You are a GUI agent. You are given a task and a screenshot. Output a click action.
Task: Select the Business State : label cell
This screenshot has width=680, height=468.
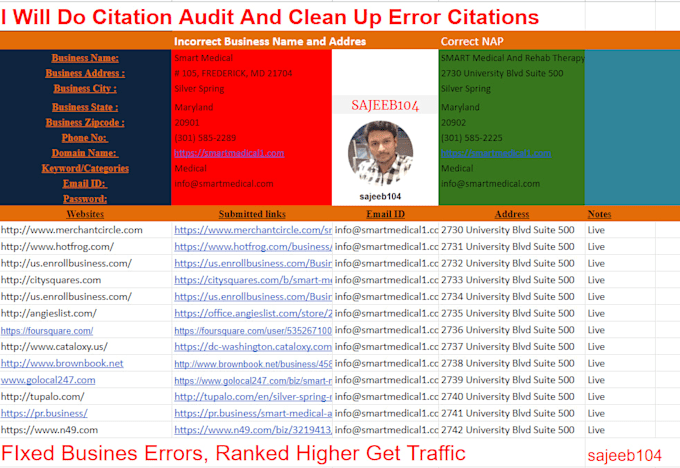85,107
